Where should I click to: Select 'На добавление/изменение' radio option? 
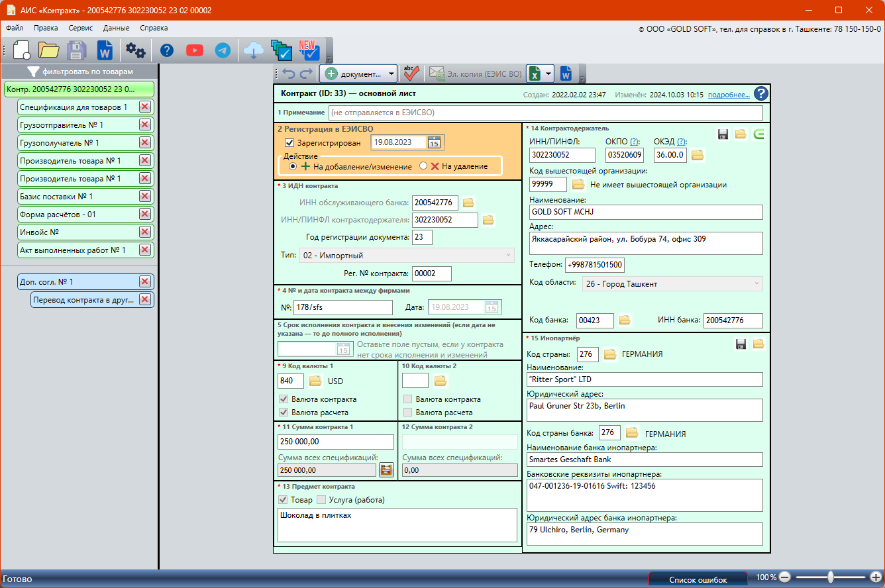[x=293, y=167]
